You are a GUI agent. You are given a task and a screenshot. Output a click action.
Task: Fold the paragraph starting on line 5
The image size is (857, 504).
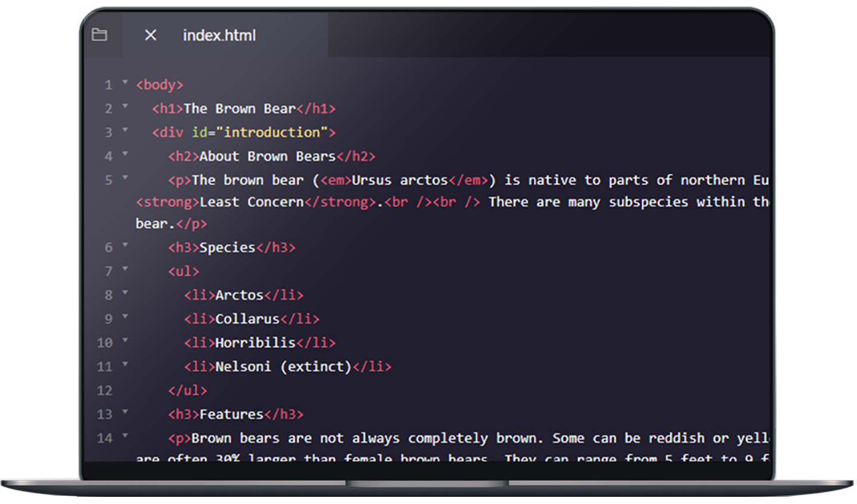(125, 178)
